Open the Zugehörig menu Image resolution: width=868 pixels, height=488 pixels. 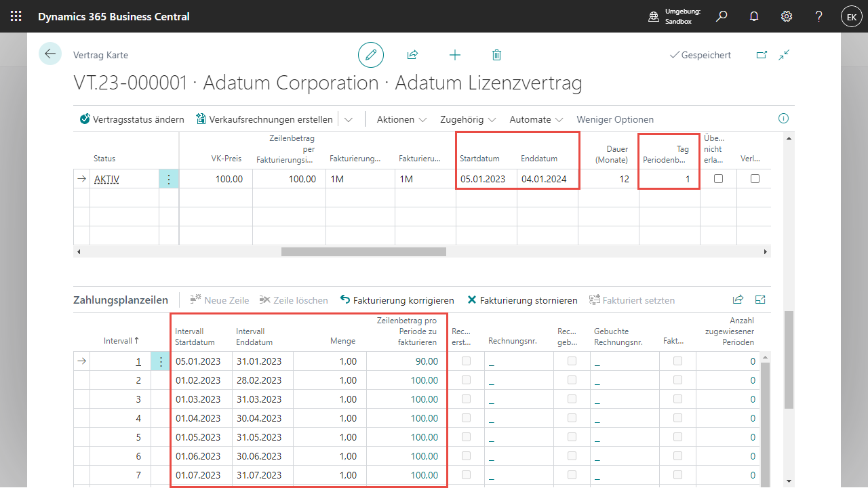tap(468, 119)
